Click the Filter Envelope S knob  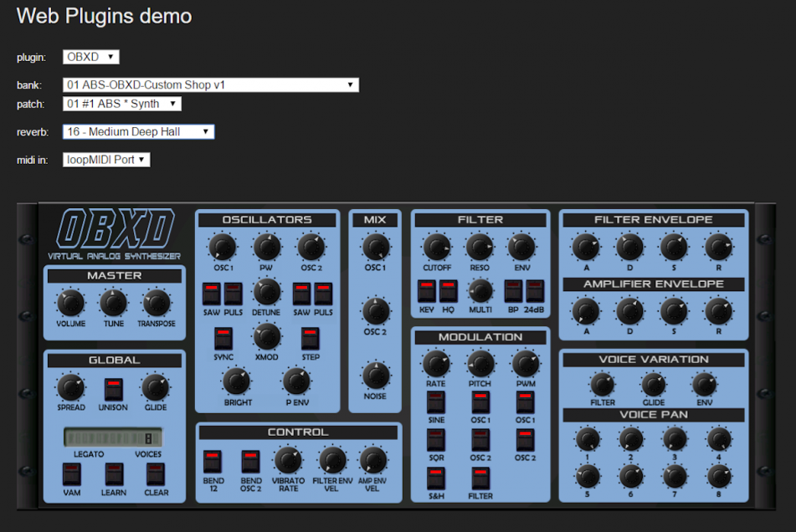pos(674,247)
